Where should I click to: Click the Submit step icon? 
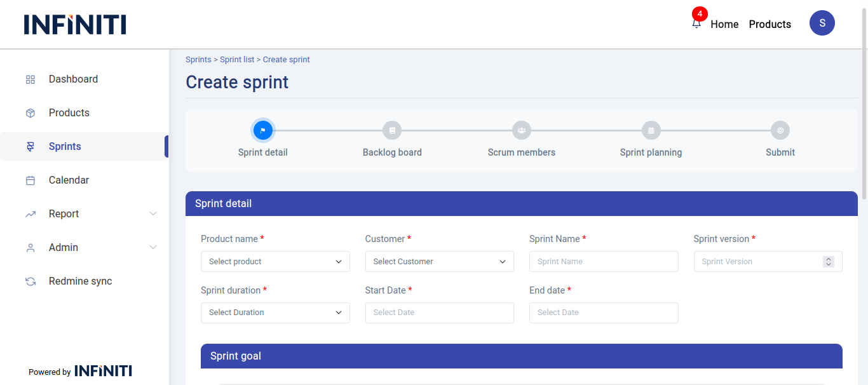pyautogui.click(x=780, y=130)
